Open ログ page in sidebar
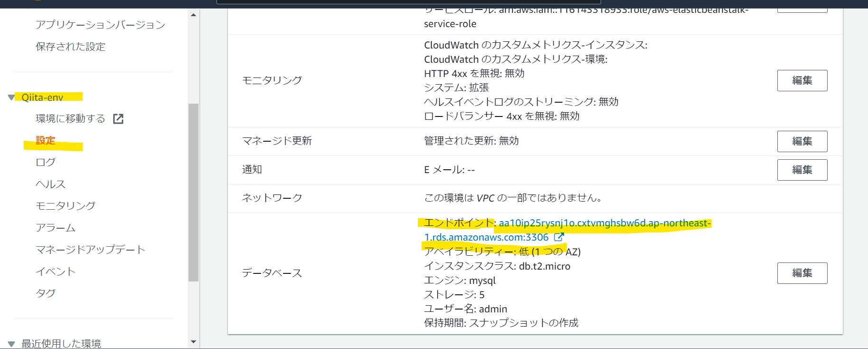The height and width of the screenshot is (349, 868). [x=46, y=162]
